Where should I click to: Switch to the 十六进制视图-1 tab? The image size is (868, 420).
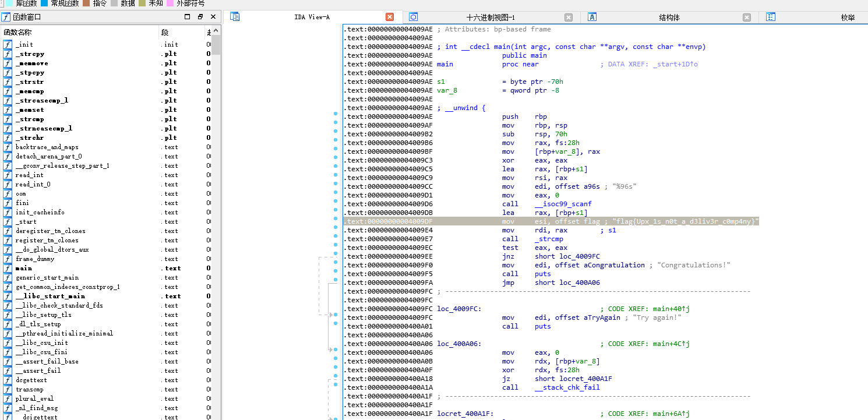(490, 17)
